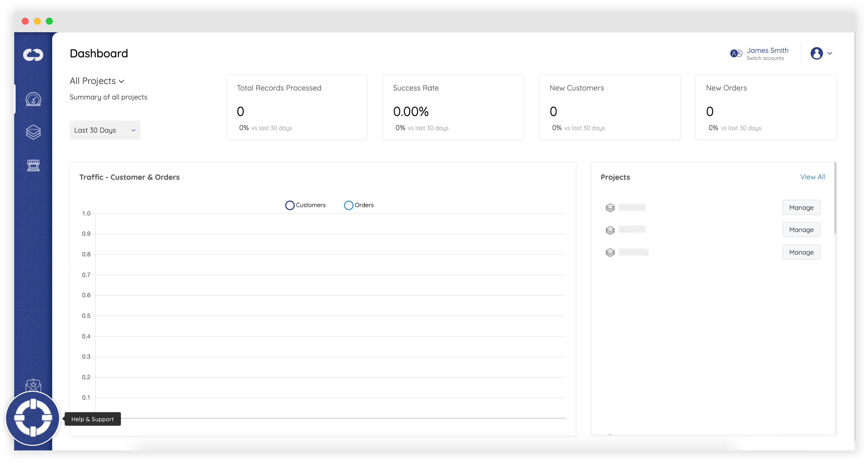Image resolution: width=868 pixels, height=463 pixels.
Task: Expand the All Projects dropdown
Action: 97,81
